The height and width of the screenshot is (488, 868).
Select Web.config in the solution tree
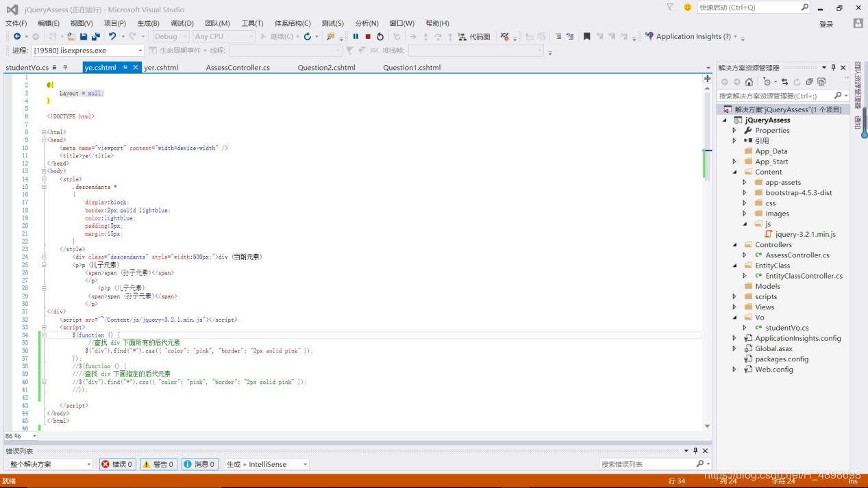[773, 369]
